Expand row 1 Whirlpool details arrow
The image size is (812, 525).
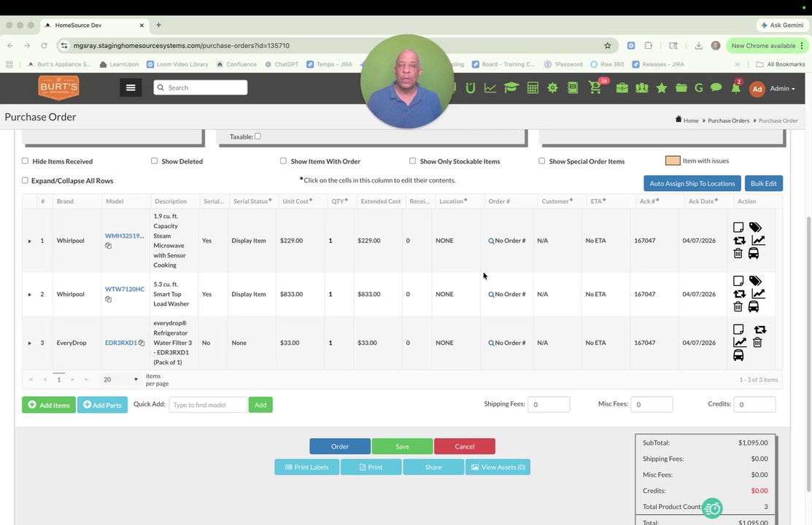[x=29, y=241]
